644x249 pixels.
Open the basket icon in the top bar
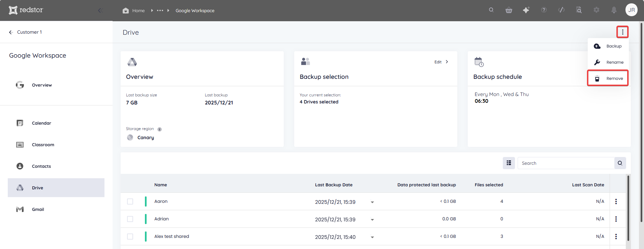click(509, 10)
